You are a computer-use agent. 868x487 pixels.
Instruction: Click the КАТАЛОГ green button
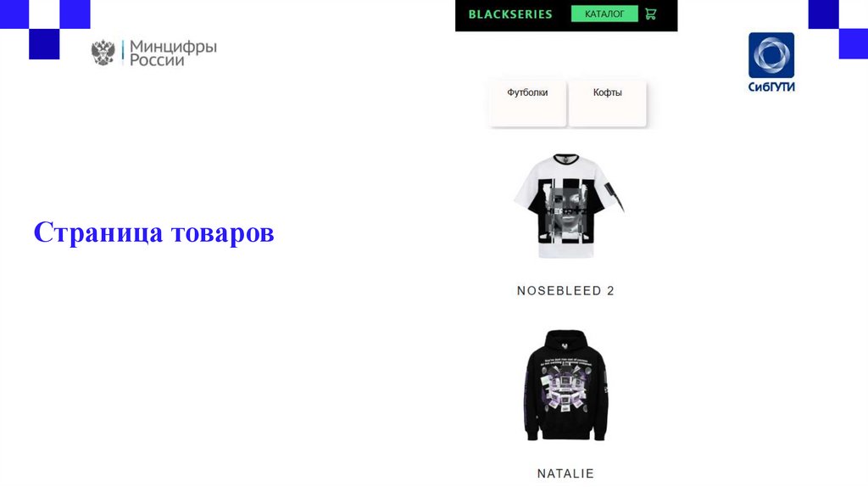pyautogui.click(x=604, y=14)
